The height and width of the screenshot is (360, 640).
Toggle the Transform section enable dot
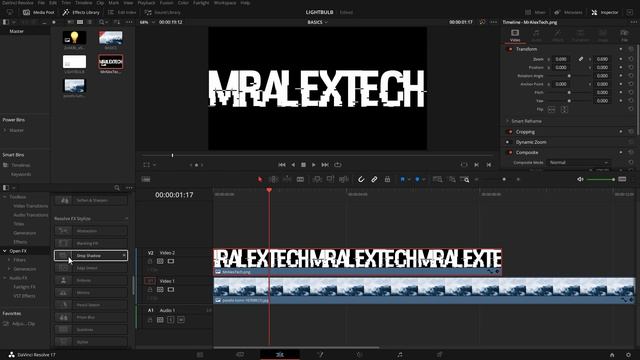510,49
